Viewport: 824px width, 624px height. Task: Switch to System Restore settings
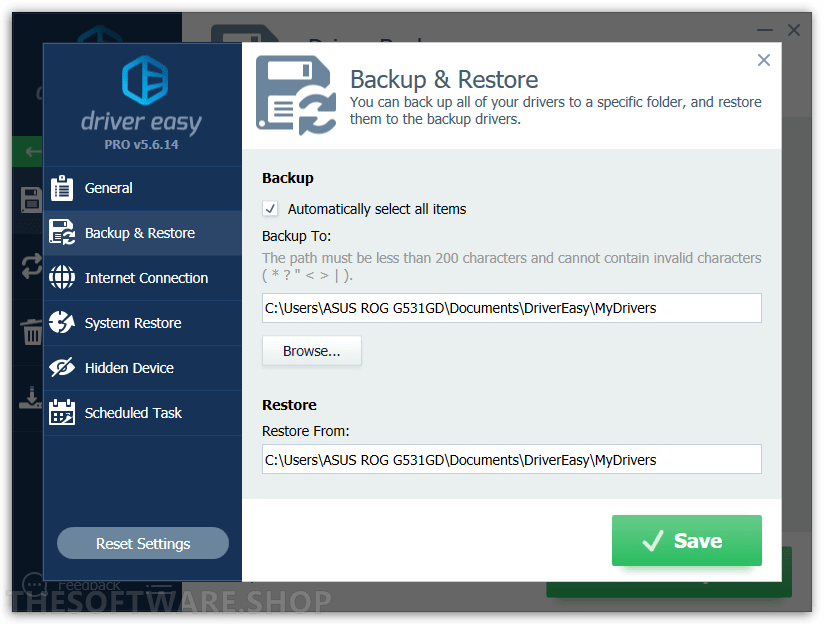coord(142,323)
